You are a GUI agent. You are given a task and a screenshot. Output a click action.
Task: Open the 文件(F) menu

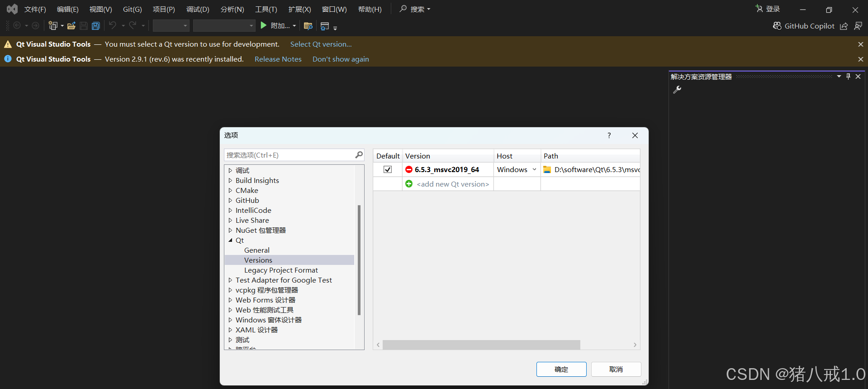(35, 9)
